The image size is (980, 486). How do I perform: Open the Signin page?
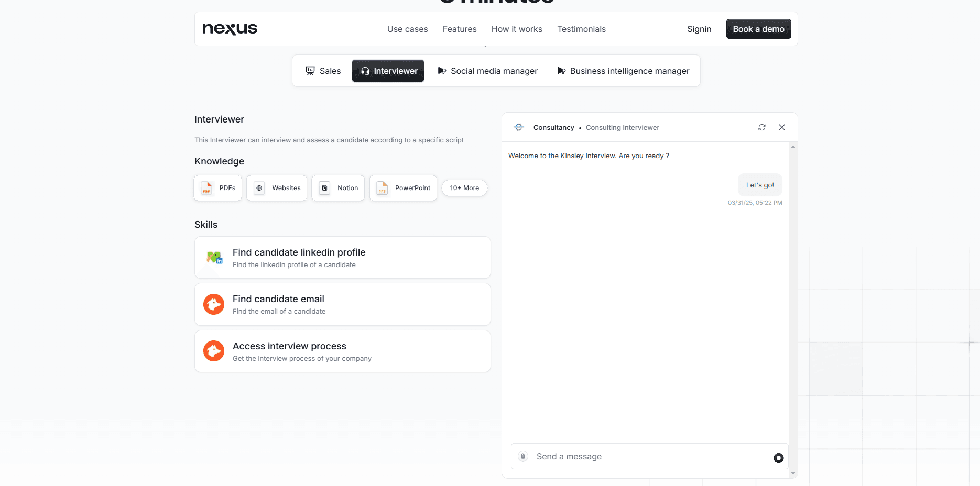pos(699,29)
